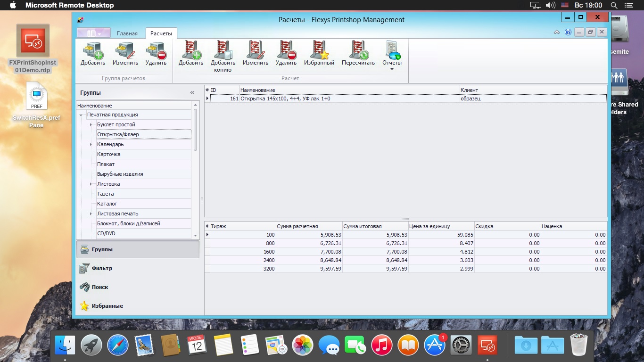Select Открытка/Флаер in the groups tree

pos(144,134)
